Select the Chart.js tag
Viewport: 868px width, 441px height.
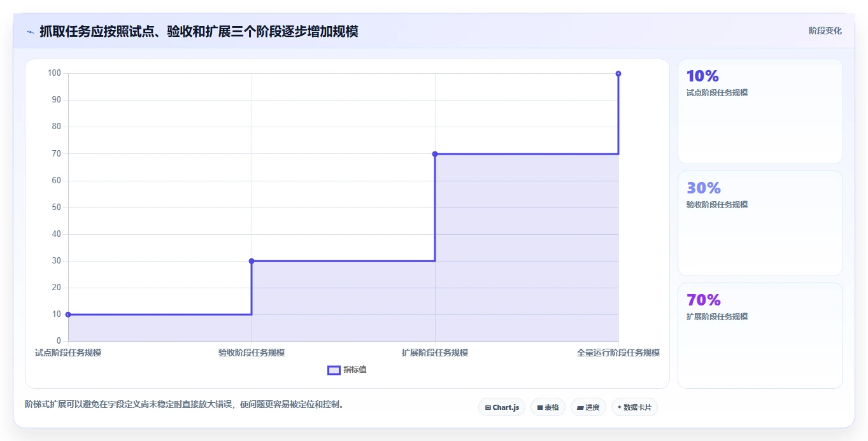502,407
